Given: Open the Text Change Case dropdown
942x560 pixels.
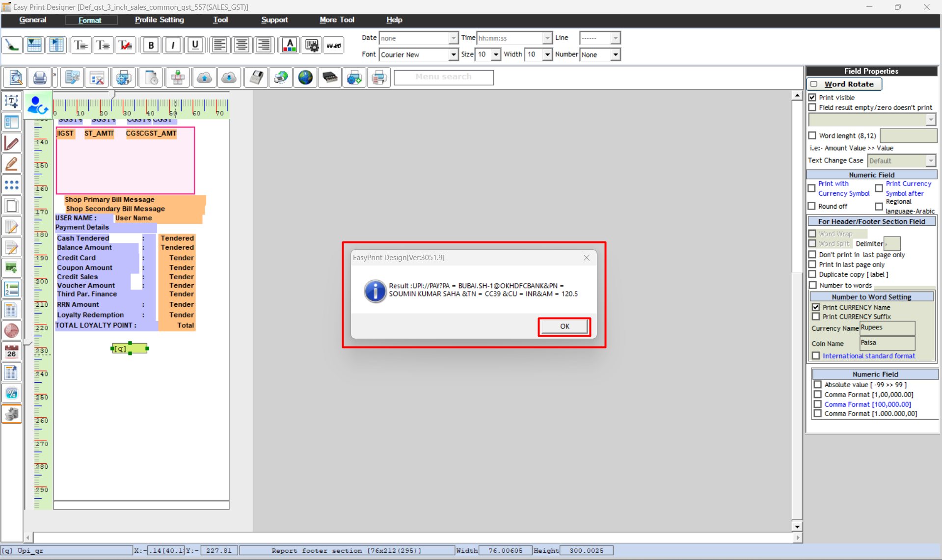Looking at the screenshot, I should [930, 160].
